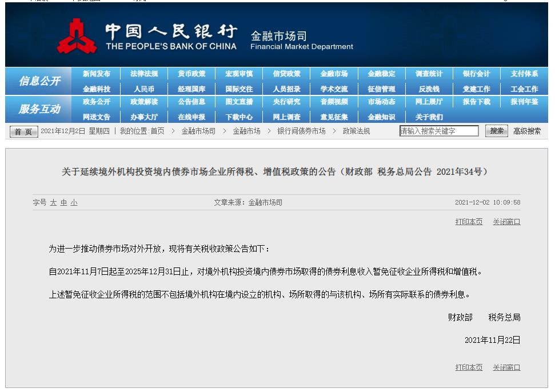This screenshot has height=392, width=555.
Task: Open the 货币政策 monetary policy menu
Action: coord(191,73)
